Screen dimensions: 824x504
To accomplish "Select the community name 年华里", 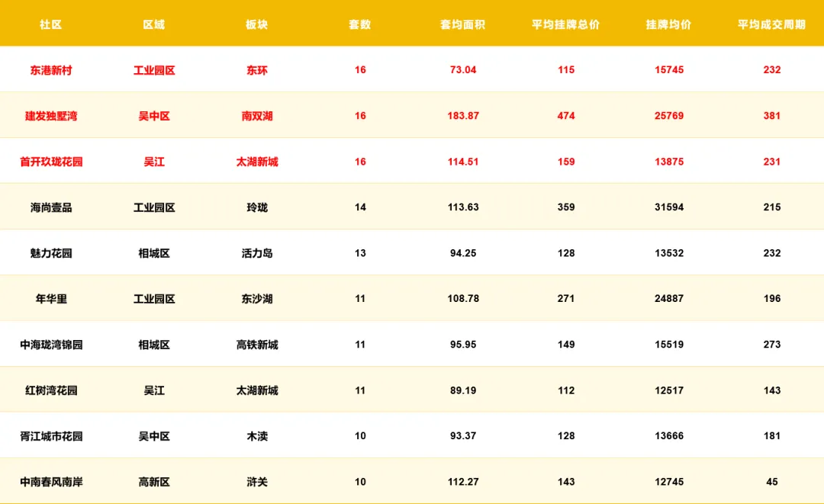I will point(51,299).
